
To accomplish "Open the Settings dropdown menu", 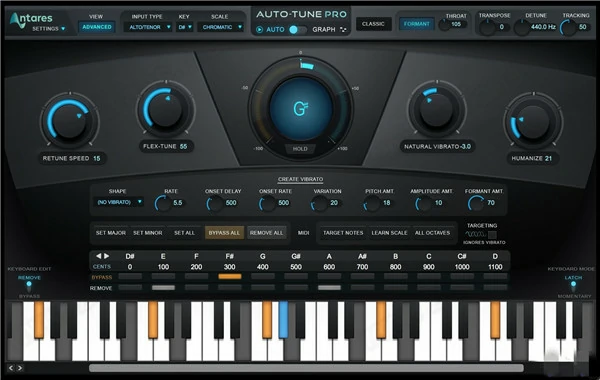I will point(49,29).
